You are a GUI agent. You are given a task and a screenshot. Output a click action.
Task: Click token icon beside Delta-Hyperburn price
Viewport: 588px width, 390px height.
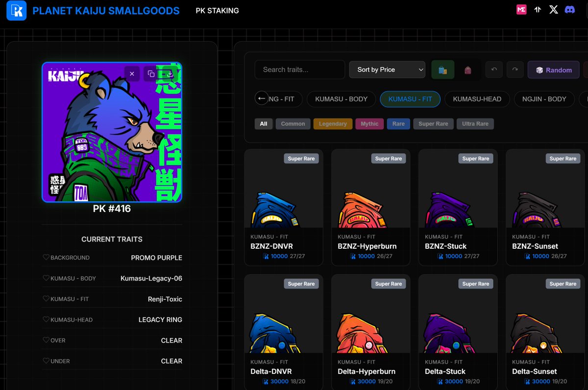(x=353, y=381)
